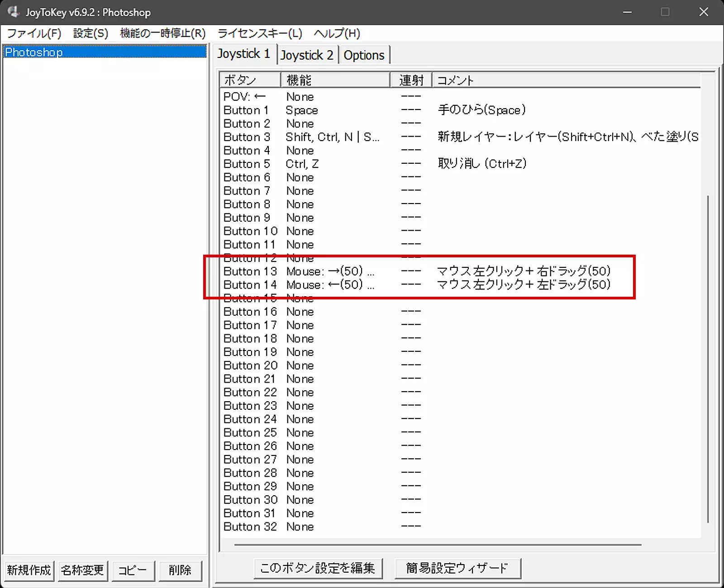Select the Button 30 row
724x588 pixels.
pos(460,500)
